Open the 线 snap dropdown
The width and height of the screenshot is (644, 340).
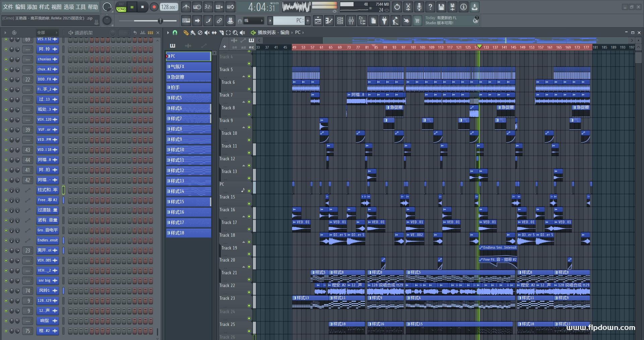(253, 21)
